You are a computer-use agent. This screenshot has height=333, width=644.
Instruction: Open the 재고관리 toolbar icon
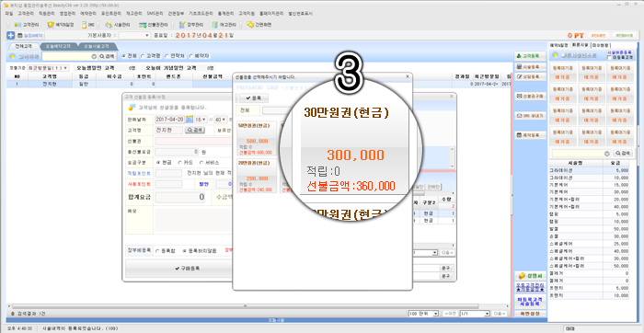[214, 25]
